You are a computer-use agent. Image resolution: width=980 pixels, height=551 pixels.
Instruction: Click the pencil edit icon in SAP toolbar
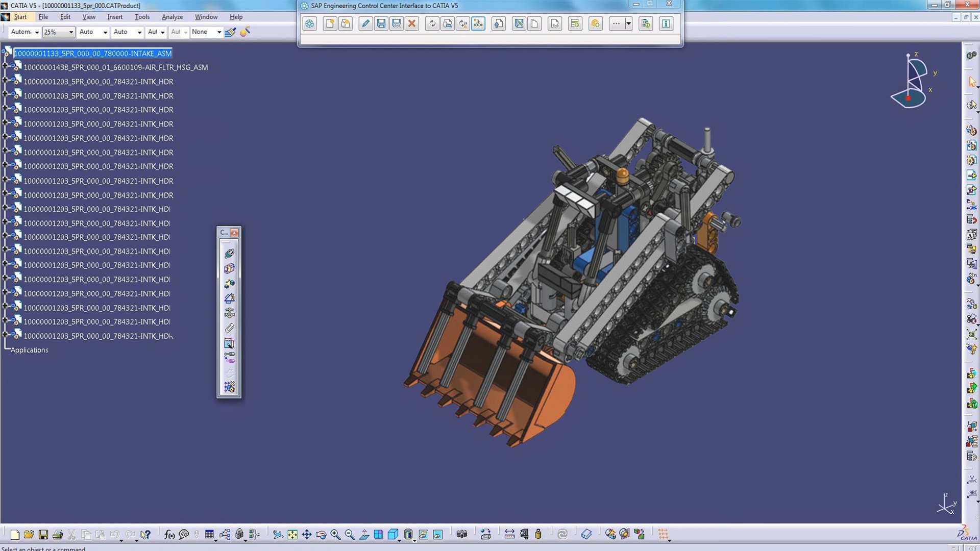pyautogui.click(x=365, y=23)
